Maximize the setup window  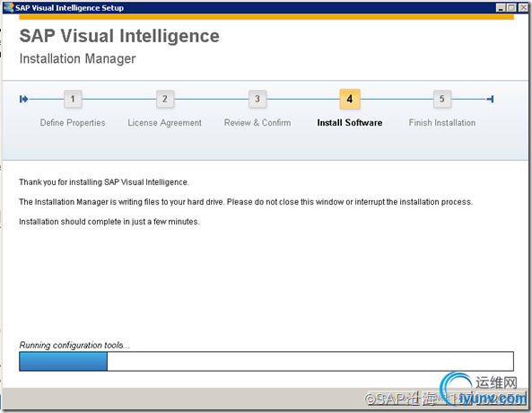coord(511,7)
